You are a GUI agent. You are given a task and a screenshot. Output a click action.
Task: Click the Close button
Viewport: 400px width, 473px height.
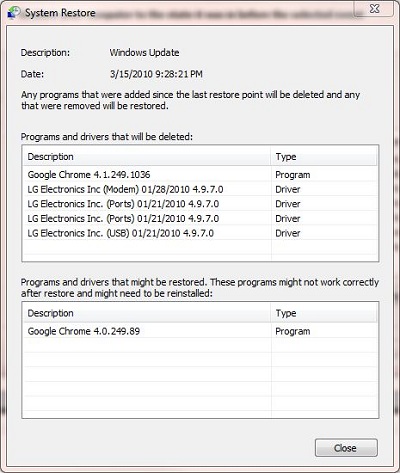coord(346,448)
